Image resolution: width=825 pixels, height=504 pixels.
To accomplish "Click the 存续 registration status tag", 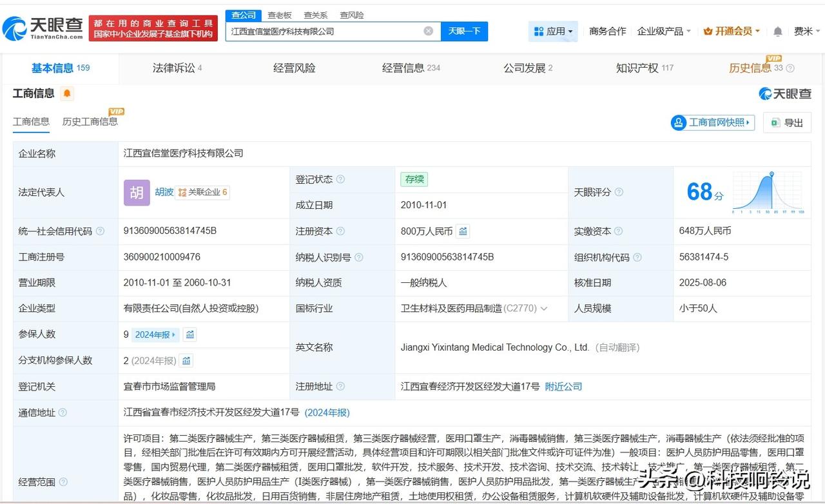I will pos(414,180).
